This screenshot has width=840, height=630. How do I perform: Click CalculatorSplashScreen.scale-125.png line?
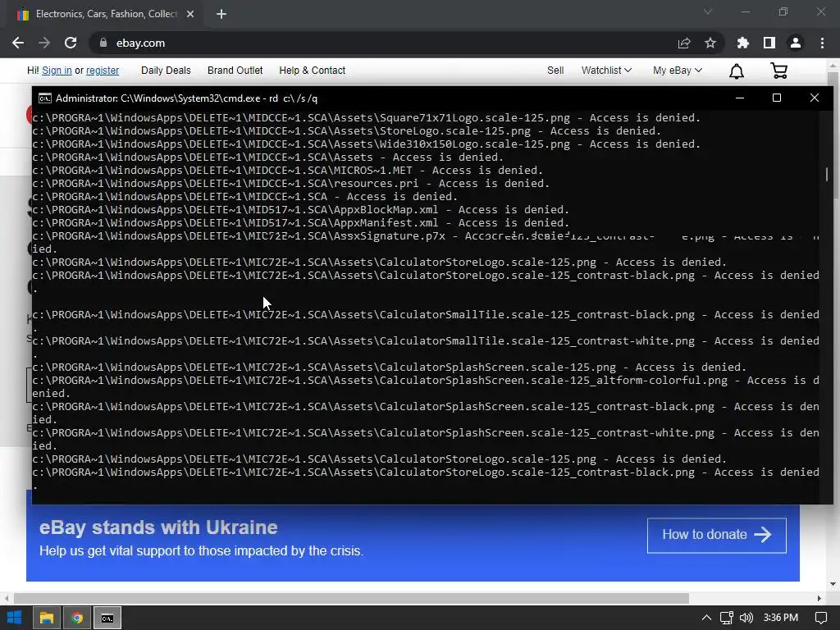390,367
